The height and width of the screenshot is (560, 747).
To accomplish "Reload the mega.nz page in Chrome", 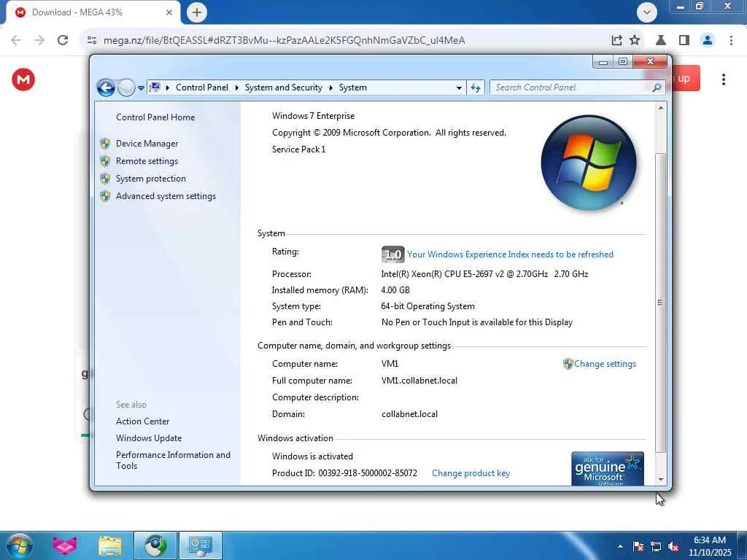I will [63, 40].
